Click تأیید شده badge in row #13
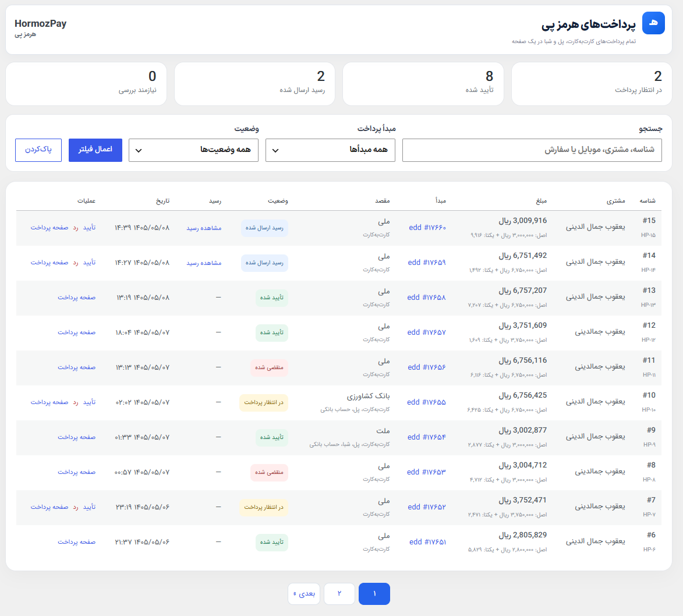This screenshot has height=616, width=683. 272,298
